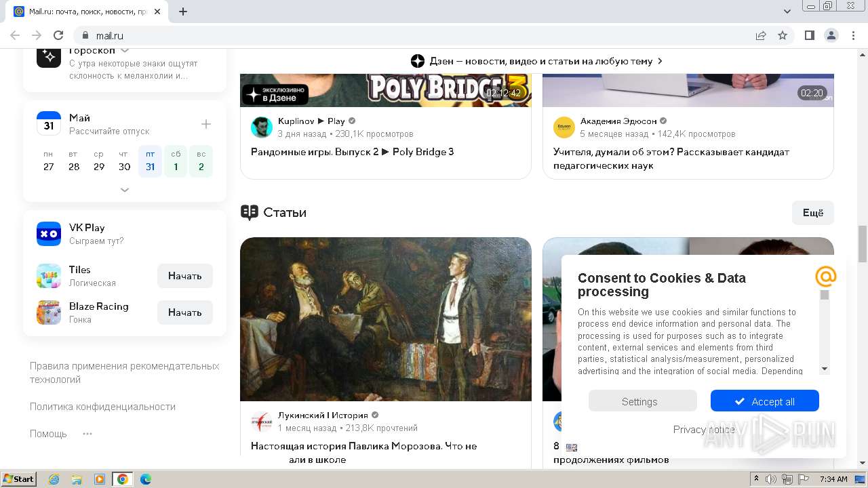Open Windows Media Player taskbar icon
Image resolution: width=868 pixels, height=488 pixels.
pos(99,479)
